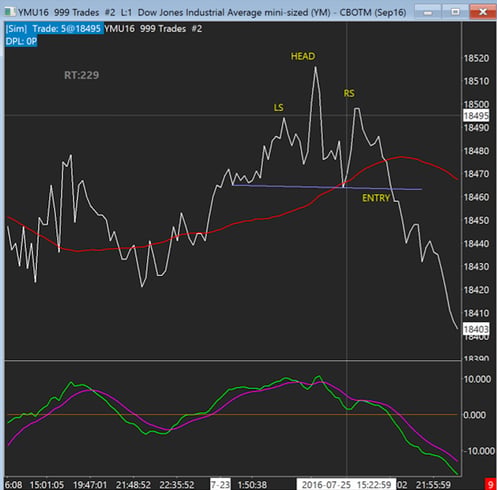
Task: Click the 10.000 oscillator scale label
Action: pos(477,379)
